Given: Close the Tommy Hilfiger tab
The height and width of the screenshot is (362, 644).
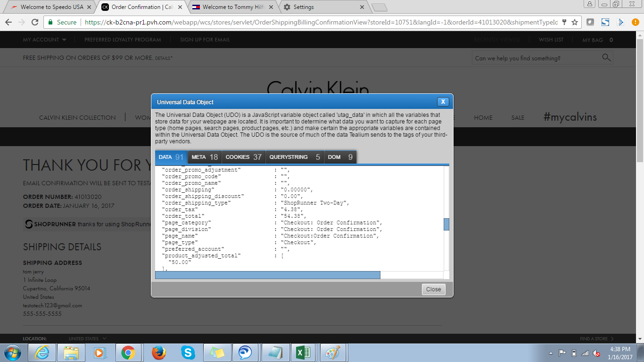Looking at the screenshot, I should (271, 7).
